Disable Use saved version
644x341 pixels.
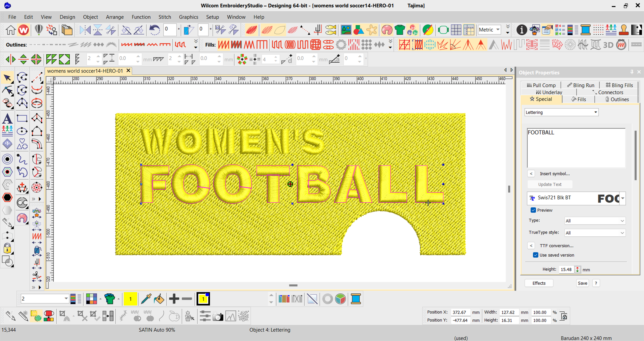coord(536,255)
